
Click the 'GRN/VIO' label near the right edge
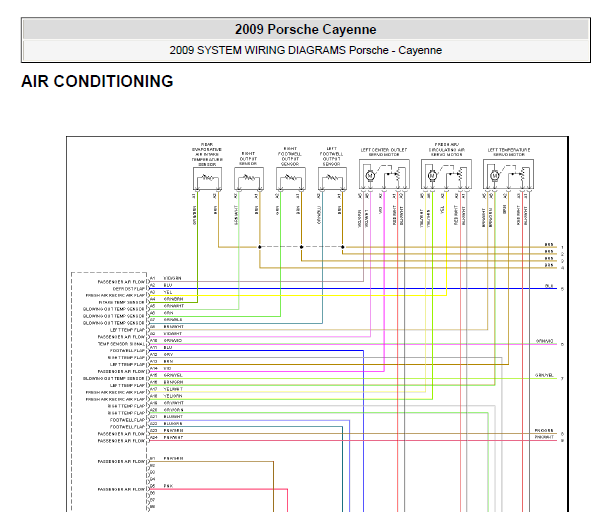point(545,341)
